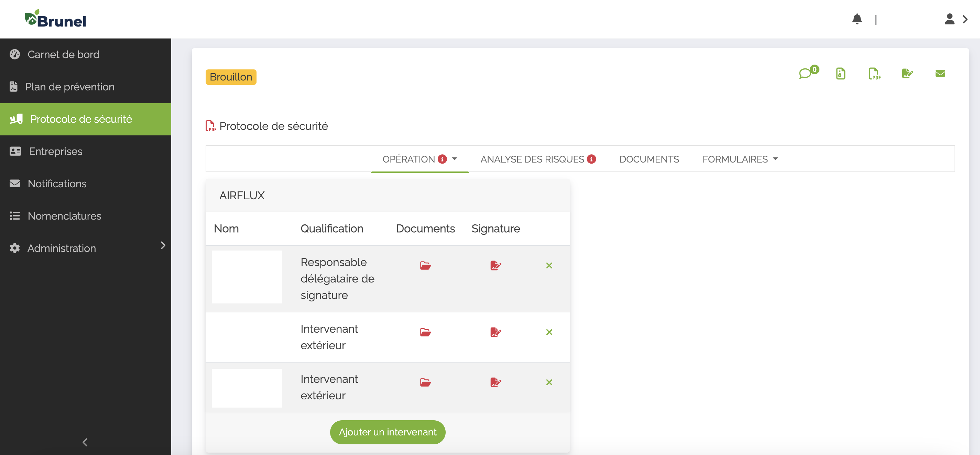Image resolution: width=980 pixels, height=455 pixels.
Task: Open signature action for Responsable délégataire
Action: (496, 265)
